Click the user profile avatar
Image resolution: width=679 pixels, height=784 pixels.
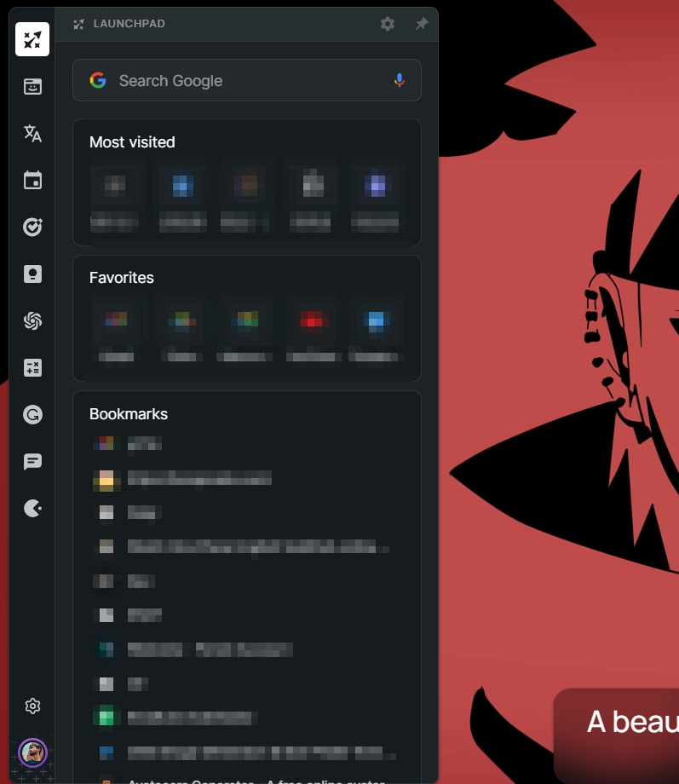[x=32, y=752]
